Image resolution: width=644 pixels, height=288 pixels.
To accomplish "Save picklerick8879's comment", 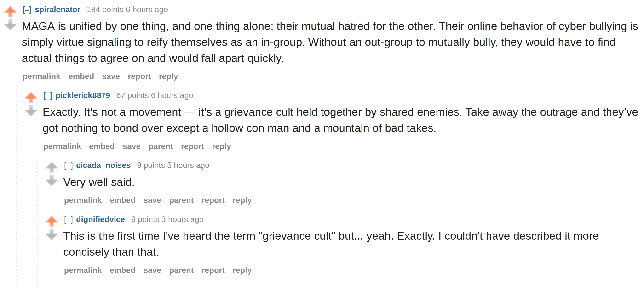I will [132, 146].
